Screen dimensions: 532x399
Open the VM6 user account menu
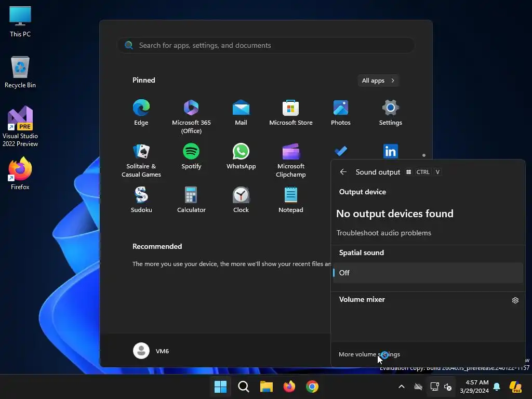[x=151, y=351]
